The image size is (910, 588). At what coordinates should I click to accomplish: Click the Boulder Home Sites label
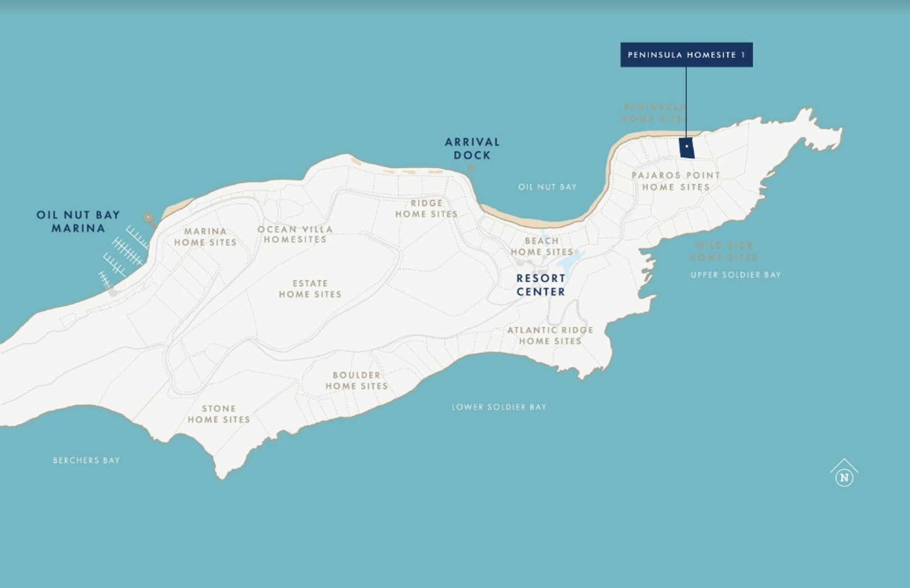pos(356,380)
